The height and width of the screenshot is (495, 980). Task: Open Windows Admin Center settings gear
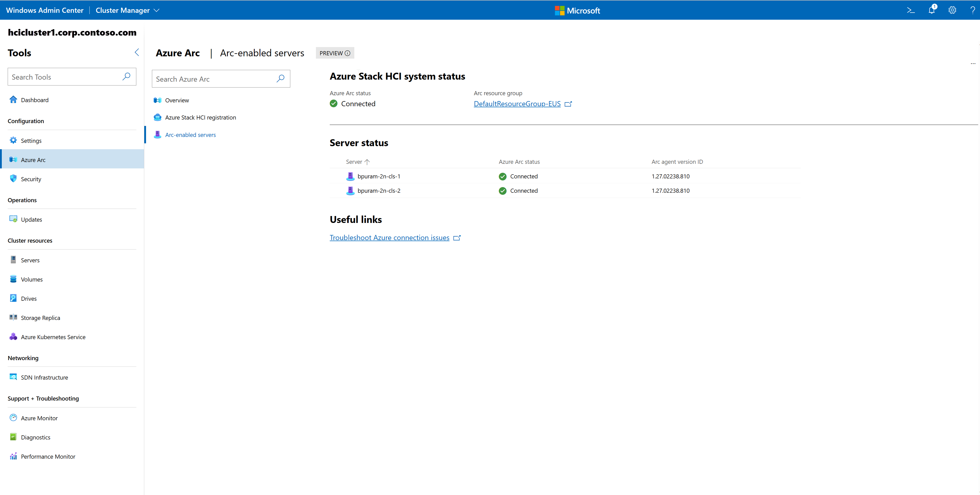pos(952,10)
